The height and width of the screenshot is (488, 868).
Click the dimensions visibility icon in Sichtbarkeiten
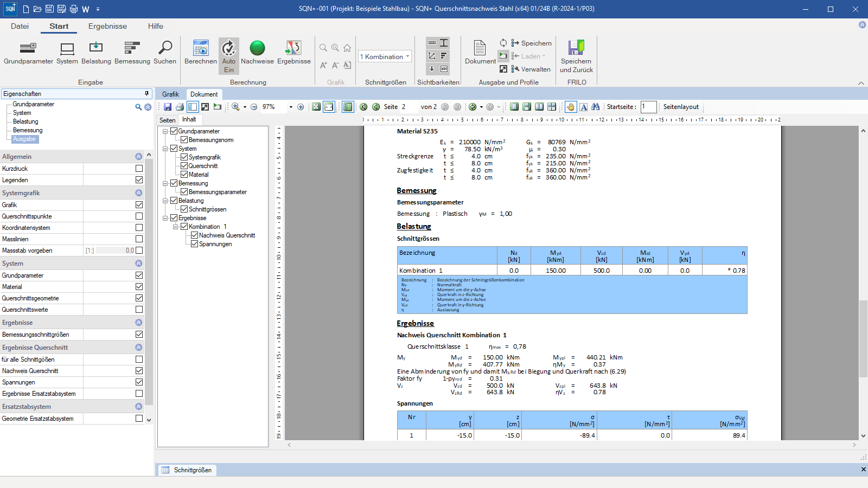tap(432, 43)
